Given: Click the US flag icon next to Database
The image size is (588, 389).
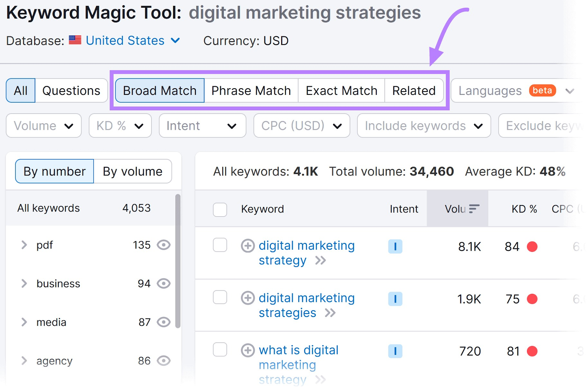Looking at the screenshot, I should pos(75,40).
